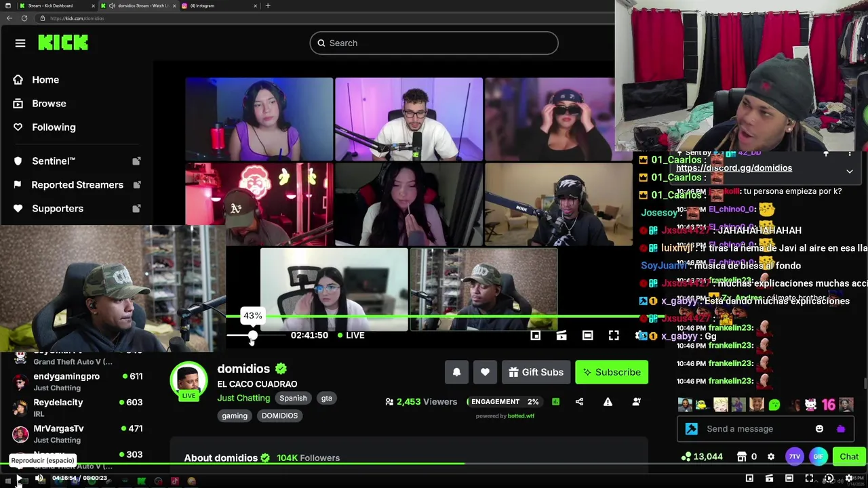Click the purple icon in message box

click(841, 429)
